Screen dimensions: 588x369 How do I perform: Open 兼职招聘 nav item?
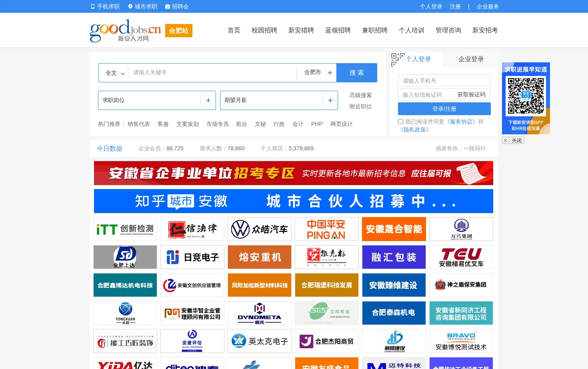[375, 30]
